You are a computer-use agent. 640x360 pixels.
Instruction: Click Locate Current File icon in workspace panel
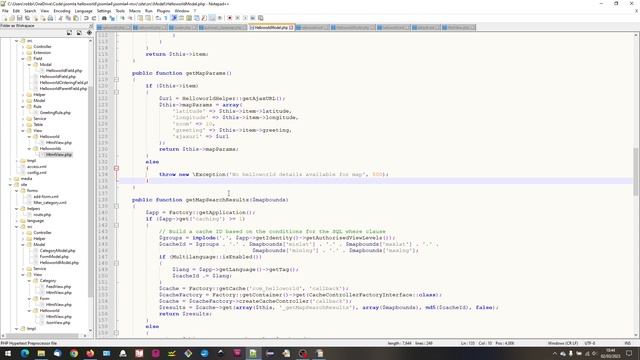pyautogui.click(x=89, y=33)
